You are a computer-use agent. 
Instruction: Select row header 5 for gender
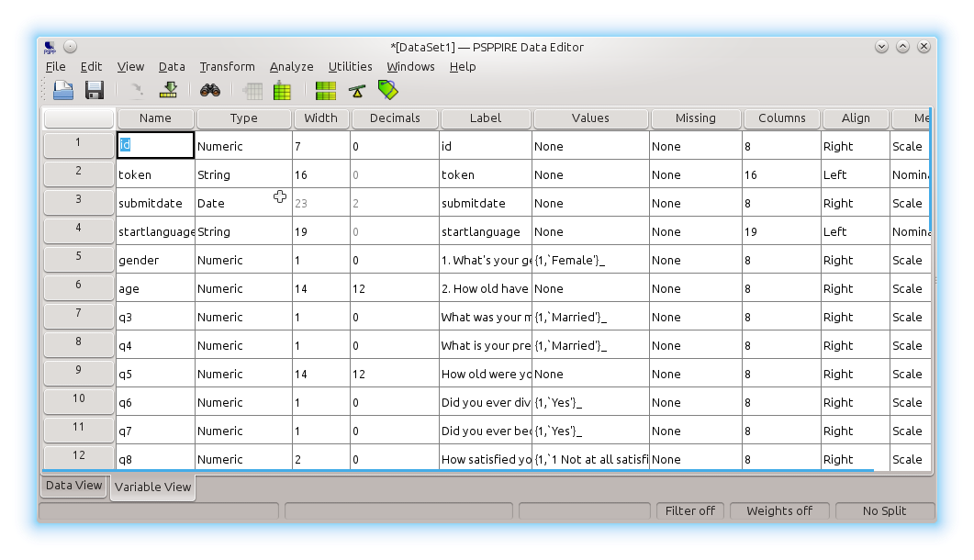[x=79, y=259]
